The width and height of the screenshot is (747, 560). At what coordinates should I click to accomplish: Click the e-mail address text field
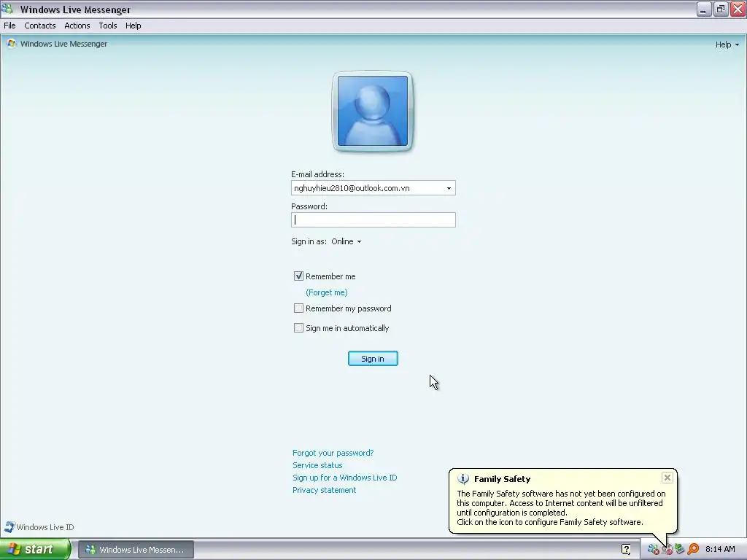(368, 188)
